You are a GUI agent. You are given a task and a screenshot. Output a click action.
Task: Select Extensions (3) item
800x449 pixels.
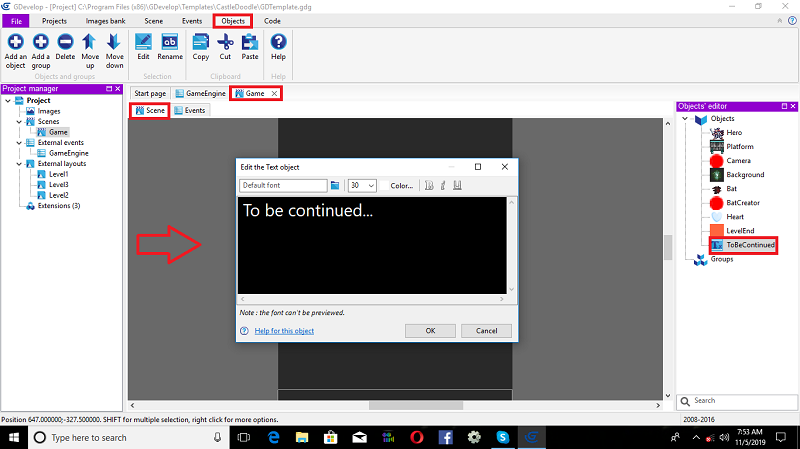(59, 206)
